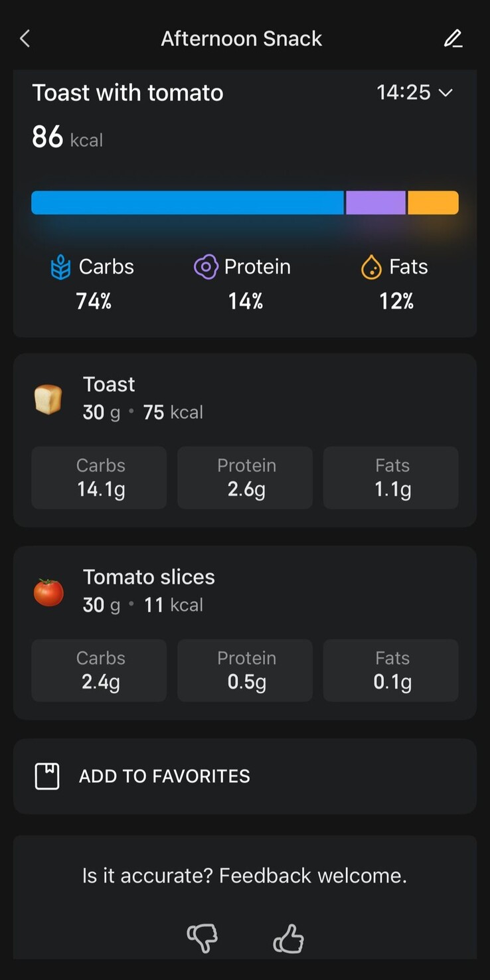Screen dimensions: 490x980
Task: Expand the 14:25 time dropdown
Action: (404, 92)
